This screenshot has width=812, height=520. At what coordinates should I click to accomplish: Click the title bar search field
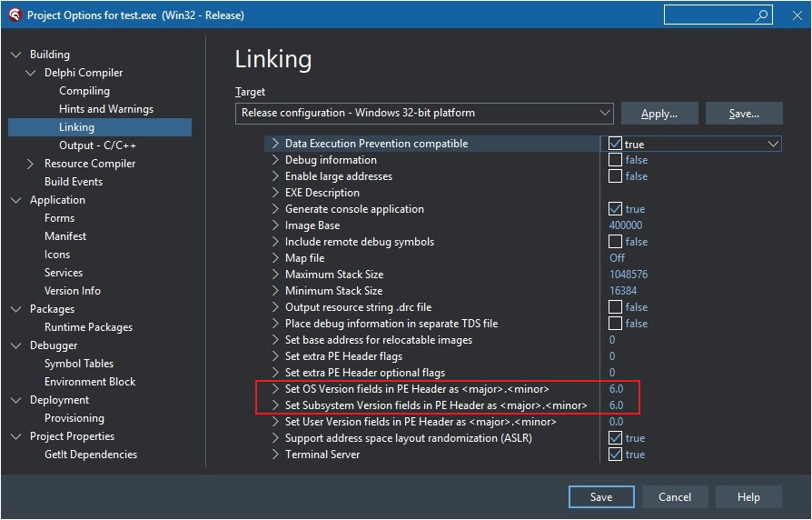(718, 15)
